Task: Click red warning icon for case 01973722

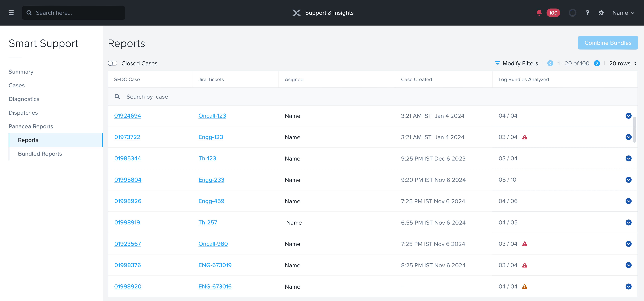Action: coord(525,137)
